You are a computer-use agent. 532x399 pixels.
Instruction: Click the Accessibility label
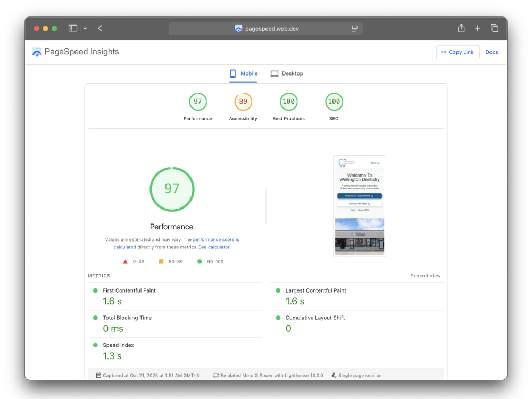243,119
